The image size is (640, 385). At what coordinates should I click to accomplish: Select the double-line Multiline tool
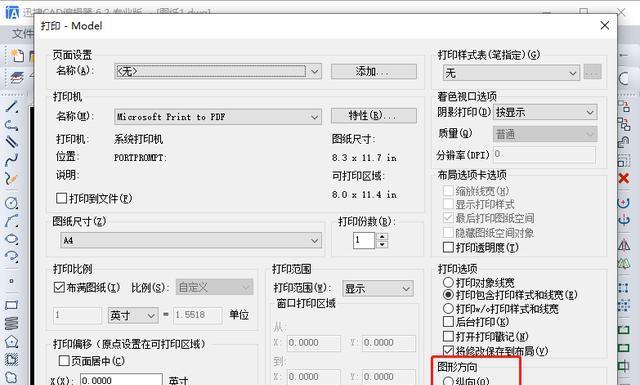11,142
